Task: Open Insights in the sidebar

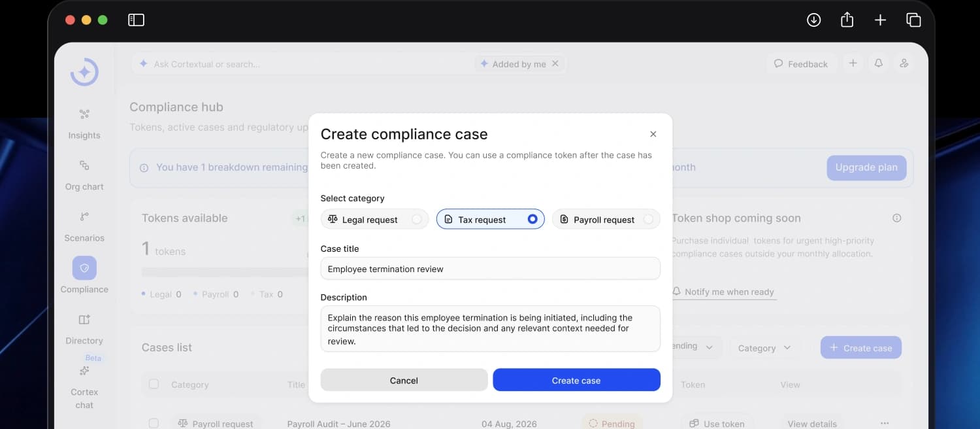Action: pyautogui.click(x=84, y=124)
